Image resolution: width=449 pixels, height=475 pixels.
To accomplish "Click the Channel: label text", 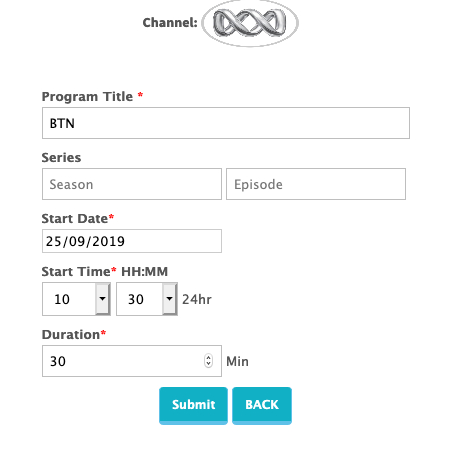I will click(170, 23).
